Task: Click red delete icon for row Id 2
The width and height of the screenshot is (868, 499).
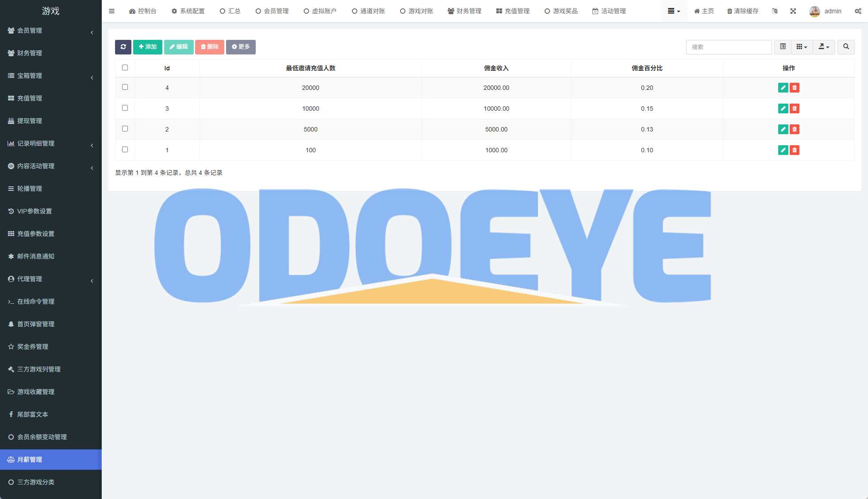Action: tap(795, 129)
